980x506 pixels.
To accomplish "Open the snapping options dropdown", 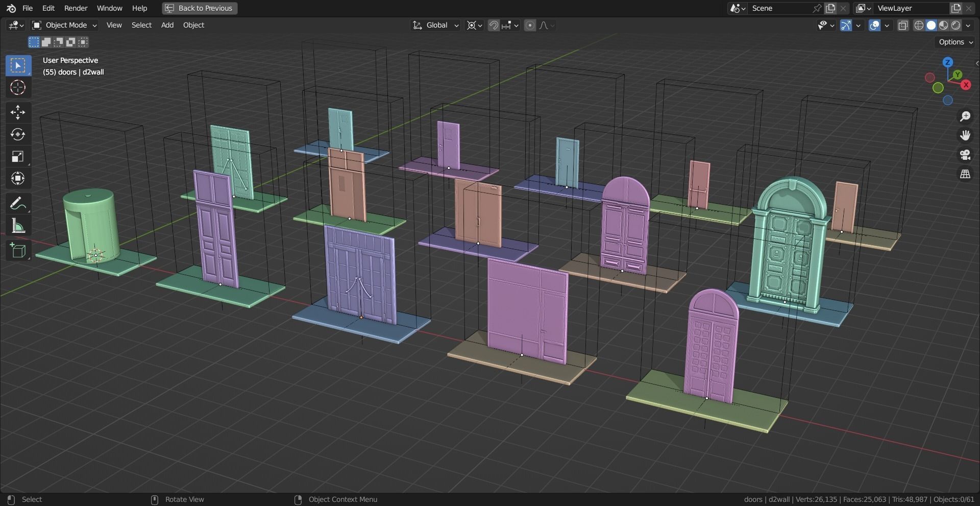I will (510, 25).
